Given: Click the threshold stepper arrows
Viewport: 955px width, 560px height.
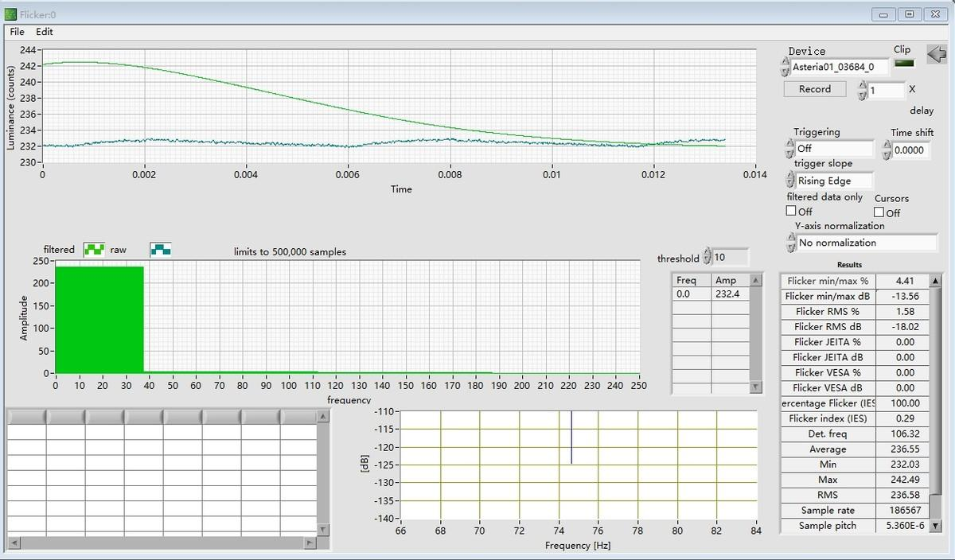Looking at the screenshot, I should coord(707,258).
